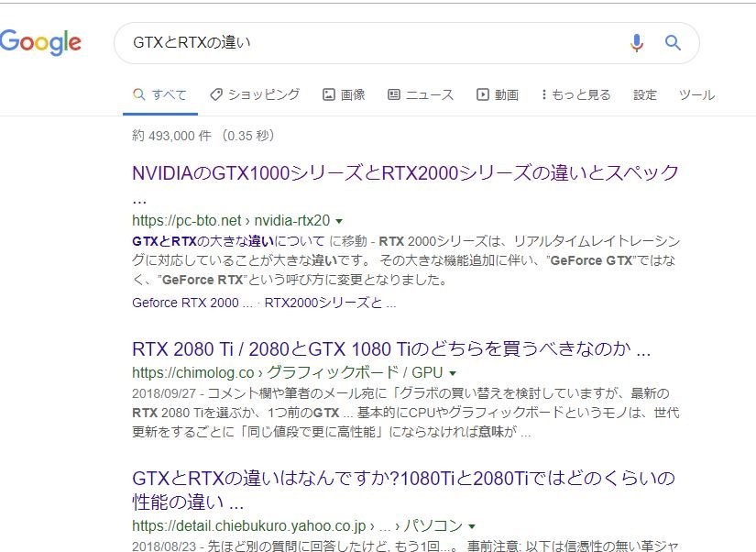Open the 画像 results tab
756x552 pixels.
point(344,94)
